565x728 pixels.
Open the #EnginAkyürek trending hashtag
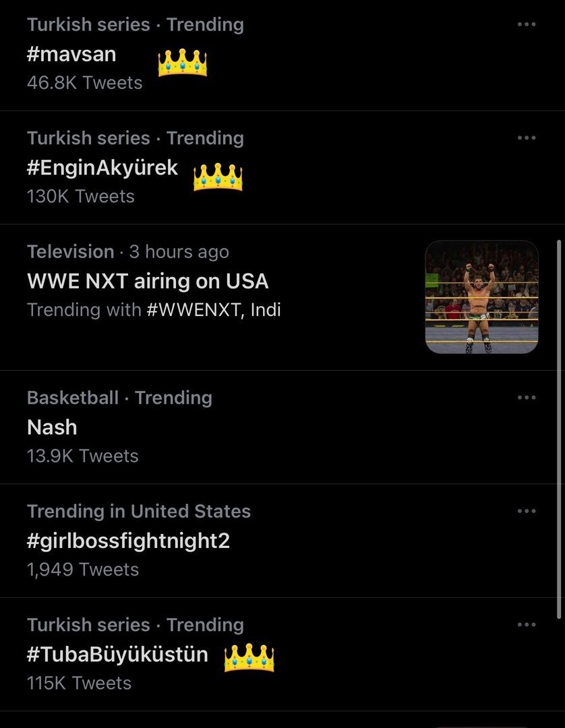pyautogui.click(x=102, y=167)
